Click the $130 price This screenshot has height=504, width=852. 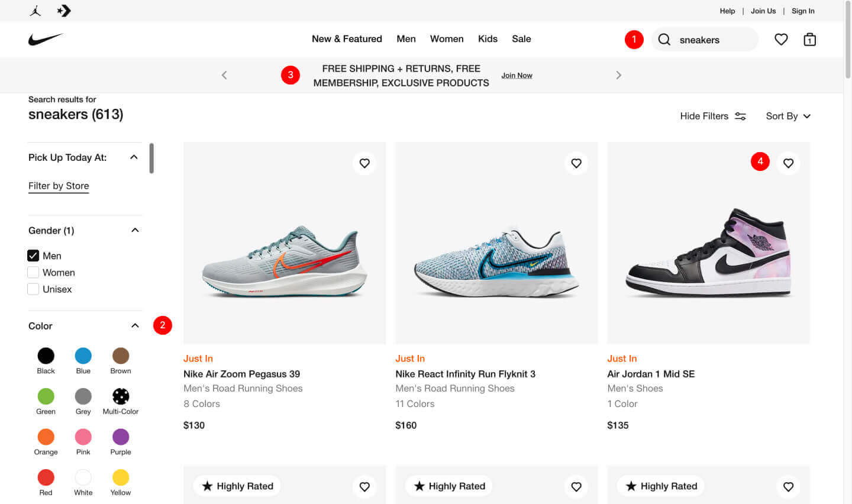point(194,425)
